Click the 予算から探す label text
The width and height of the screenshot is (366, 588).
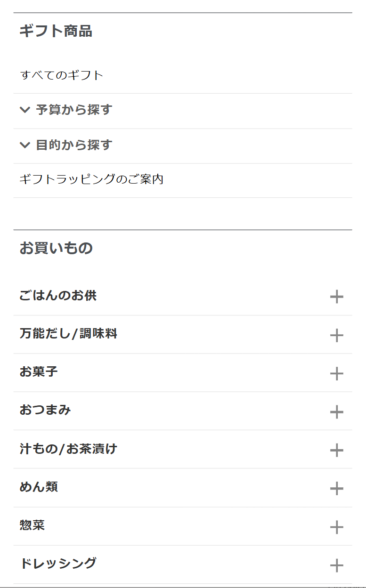74,110
